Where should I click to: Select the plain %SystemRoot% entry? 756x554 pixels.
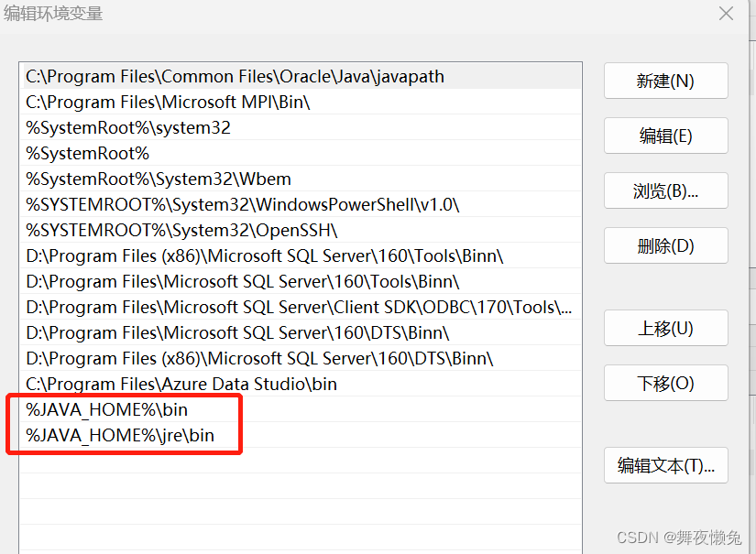point(301,153)
